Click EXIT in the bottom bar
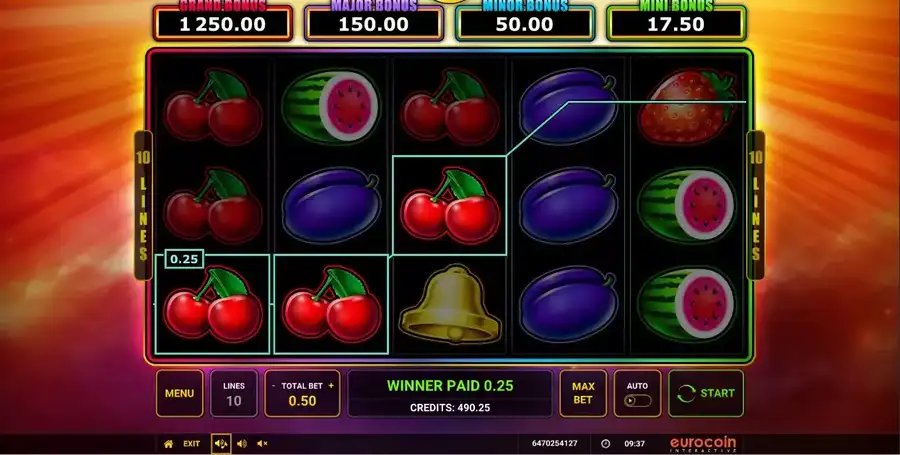The image size is (900, 455). click(192, 444)
